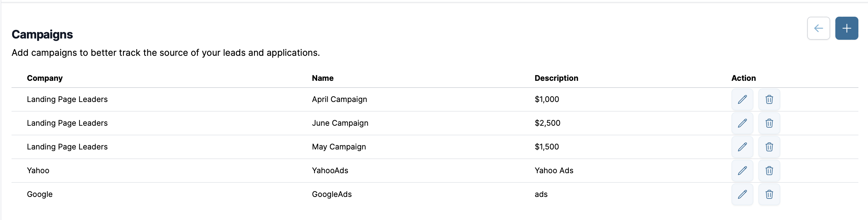Remove the May Campaign
Image resolution: width=868 pixels, height=220 pixels.
[x=769, y=147]
